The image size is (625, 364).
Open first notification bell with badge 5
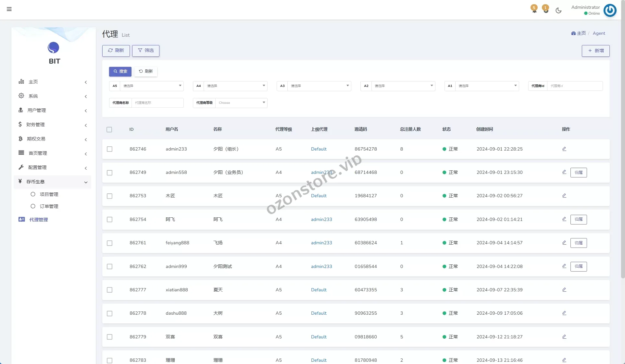click(x=534, y=9)
